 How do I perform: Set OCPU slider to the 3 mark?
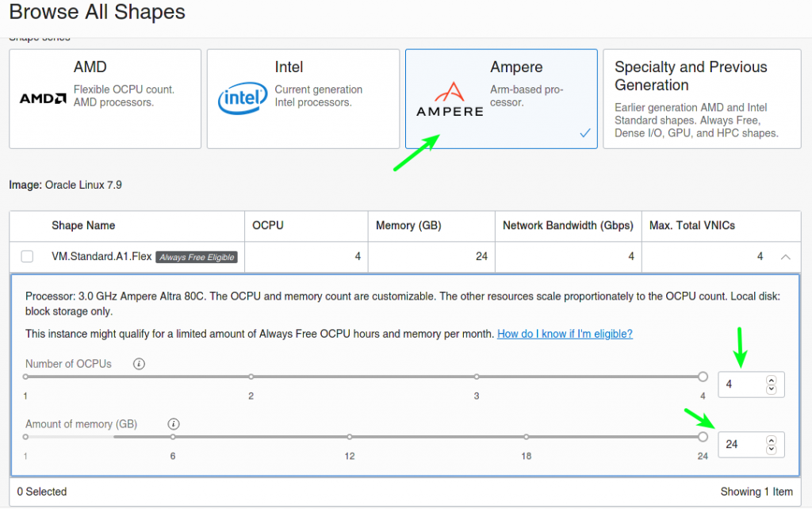477,377
